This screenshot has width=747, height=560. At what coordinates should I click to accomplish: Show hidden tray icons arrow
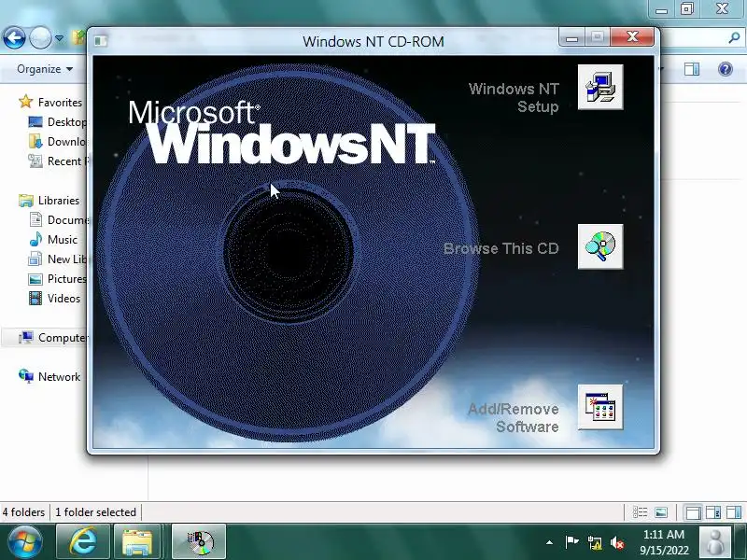point(549,542)
